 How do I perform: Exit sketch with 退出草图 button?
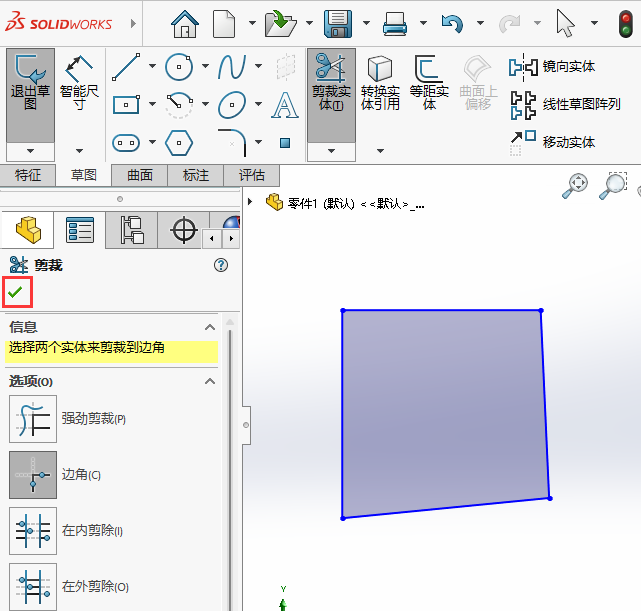30,96
